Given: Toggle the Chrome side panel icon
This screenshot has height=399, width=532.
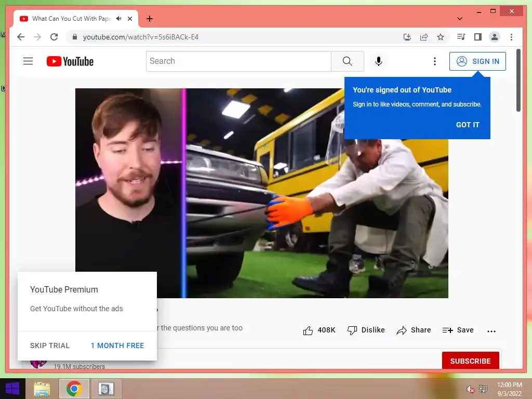Looking at the screenshot, I should [478, 37].
